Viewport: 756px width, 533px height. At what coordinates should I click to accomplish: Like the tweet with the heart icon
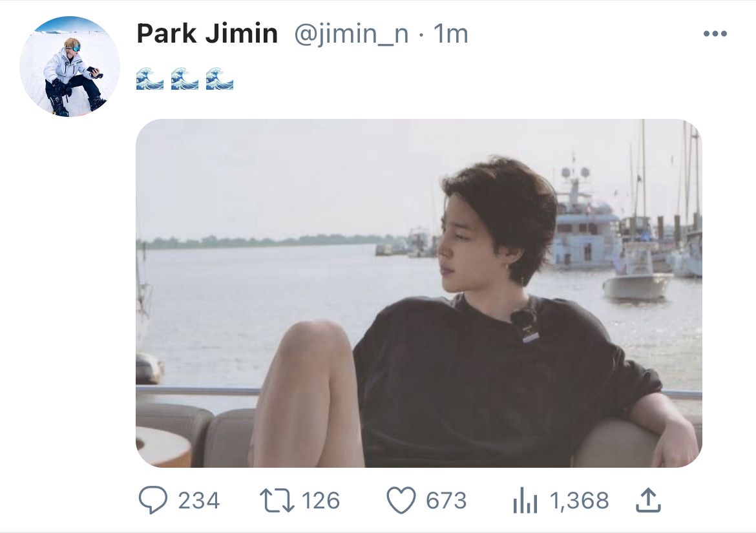pos(401,501)
